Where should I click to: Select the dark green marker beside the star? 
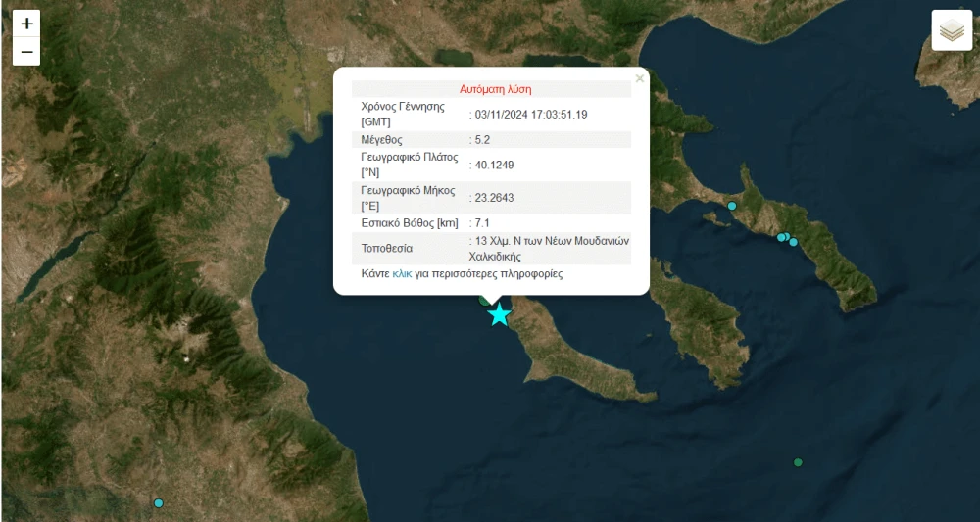pos(484,301)
